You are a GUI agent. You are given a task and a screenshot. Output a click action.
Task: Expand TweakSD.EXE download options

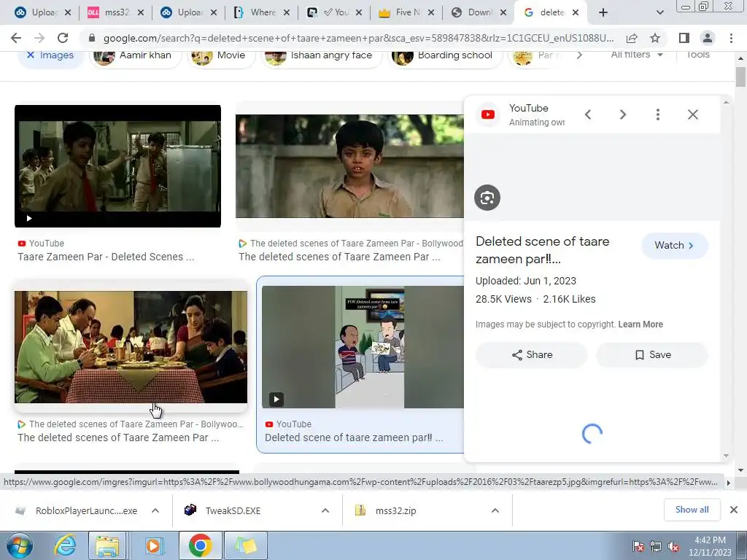pos(325,510)
